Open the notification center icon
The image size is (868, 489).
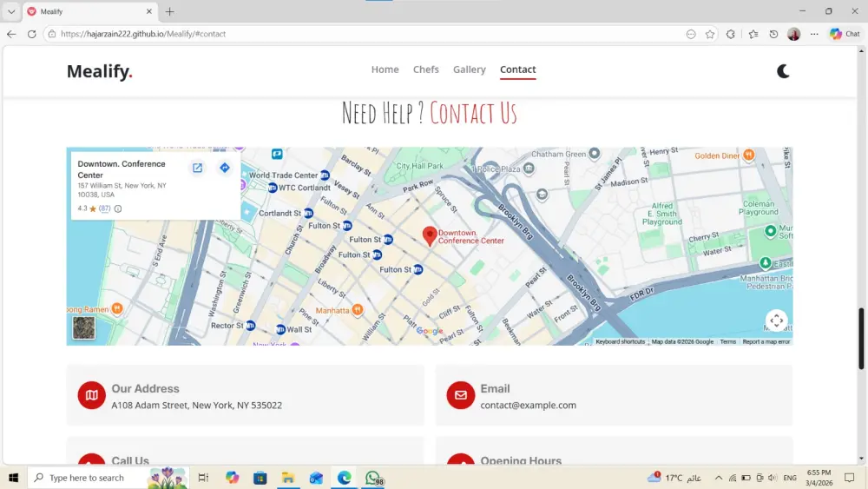850,478
